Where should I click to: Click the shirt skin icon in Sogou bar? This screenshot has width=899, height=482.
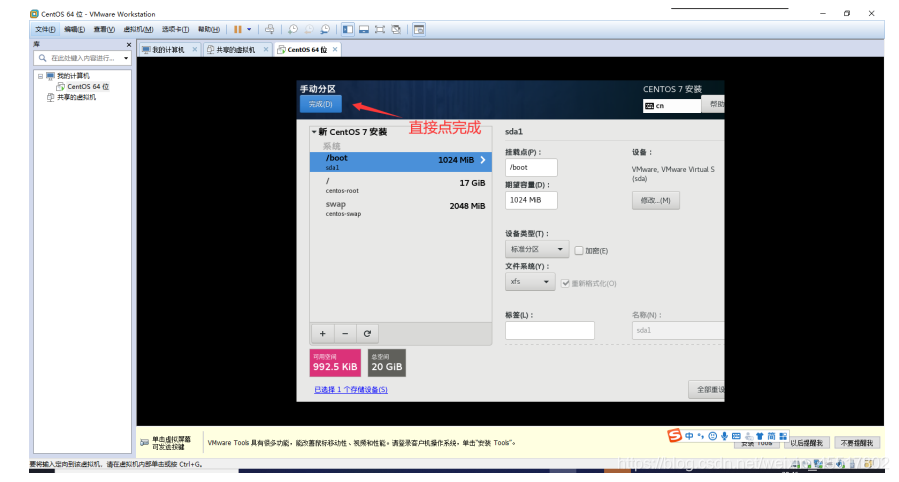click(x=760, y=436)
